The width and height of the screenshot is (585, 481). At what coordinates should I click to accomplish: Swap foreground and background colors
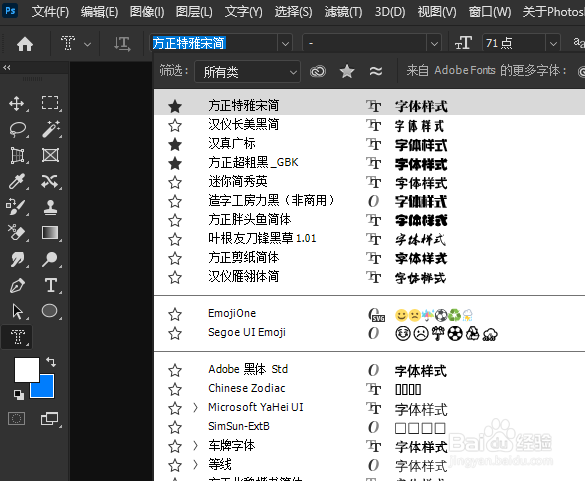[x=51, y=361]
